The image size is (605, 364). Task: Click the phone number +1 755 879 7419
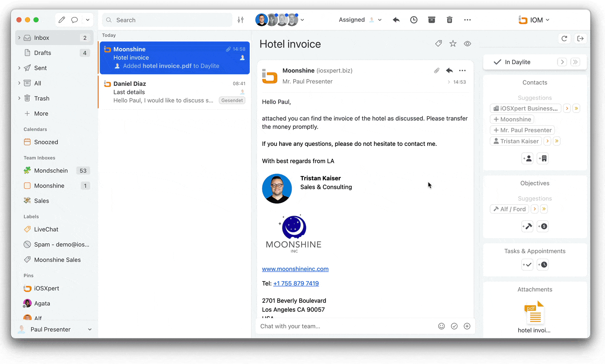(x=296, y=283)
